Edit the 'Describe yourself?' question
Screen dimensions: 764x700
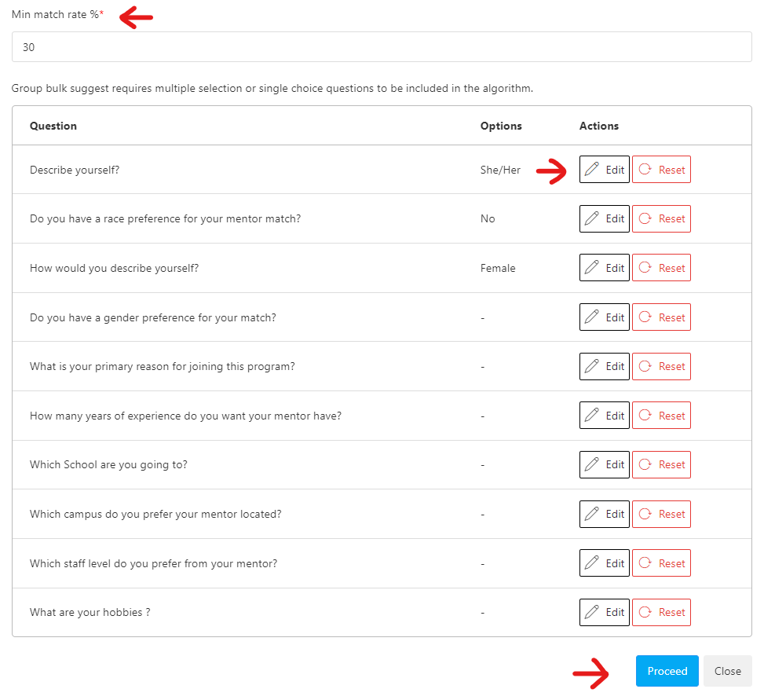[604, 170]
